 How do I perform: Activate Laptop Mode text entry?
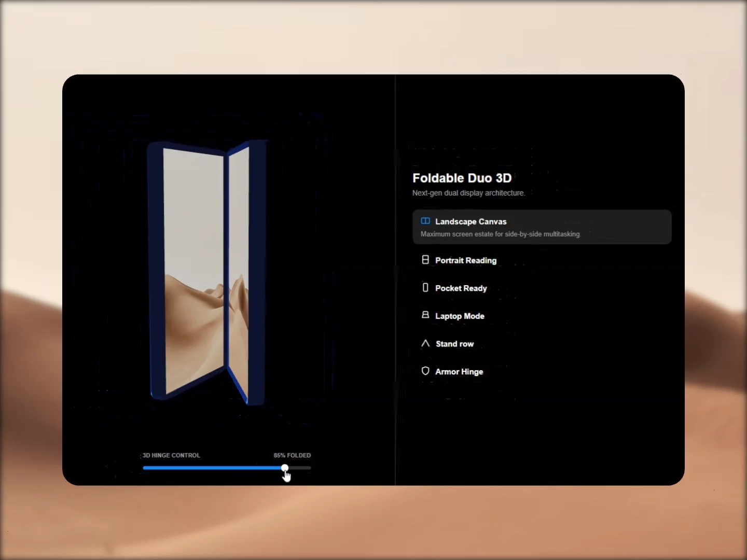(x=460, y=316)
